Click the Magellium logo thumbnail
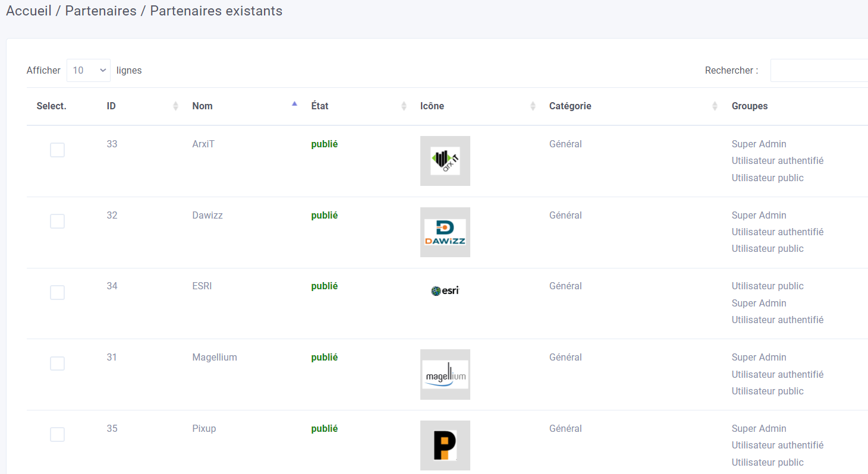Viewport: 868px width, 474px height. pyautogui.click(x=445, y=374)
